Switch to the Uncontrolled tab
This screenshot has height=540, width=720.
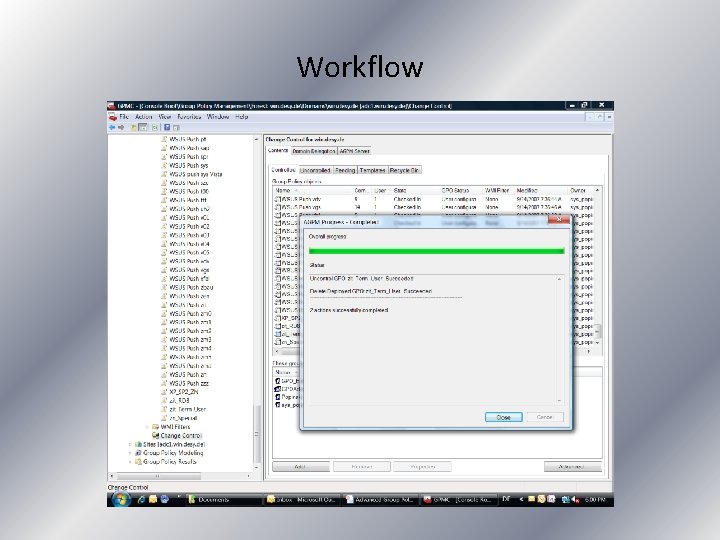[x=315, y=170]
